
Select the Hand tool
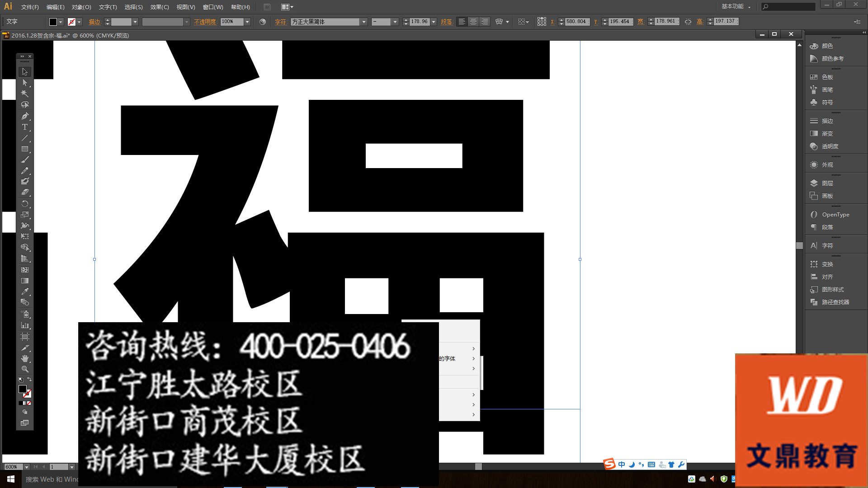tap(25, 358)
